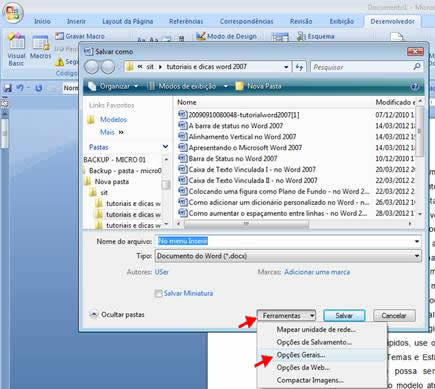
Task: Close the Salvar como dialog
Action: [x=415, y=51]
